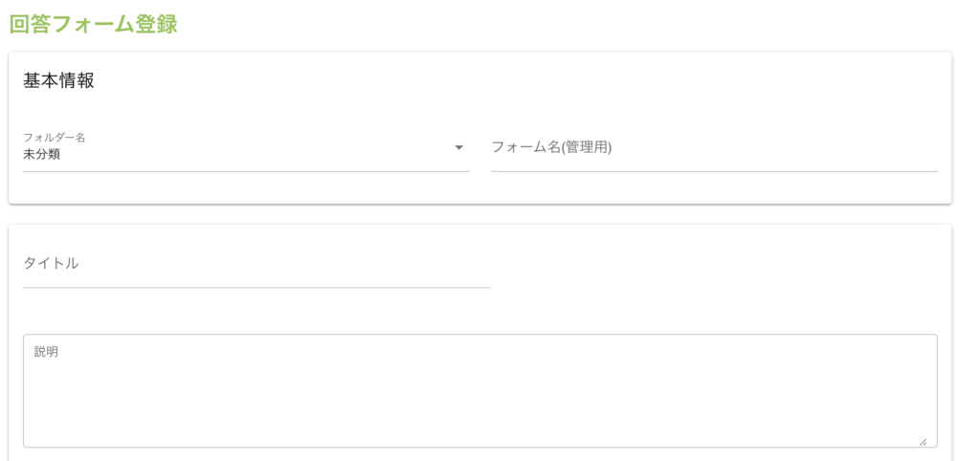The image size is (980, 461).
Task: Click the 回答フォーム登録 page heading
Action: [93, 24]
